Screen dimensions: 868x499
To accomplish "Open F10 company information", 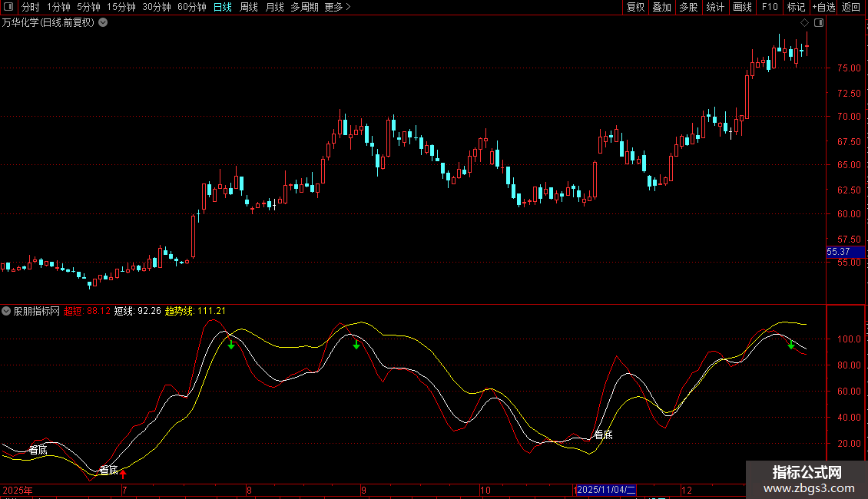I will click(769, 7).
